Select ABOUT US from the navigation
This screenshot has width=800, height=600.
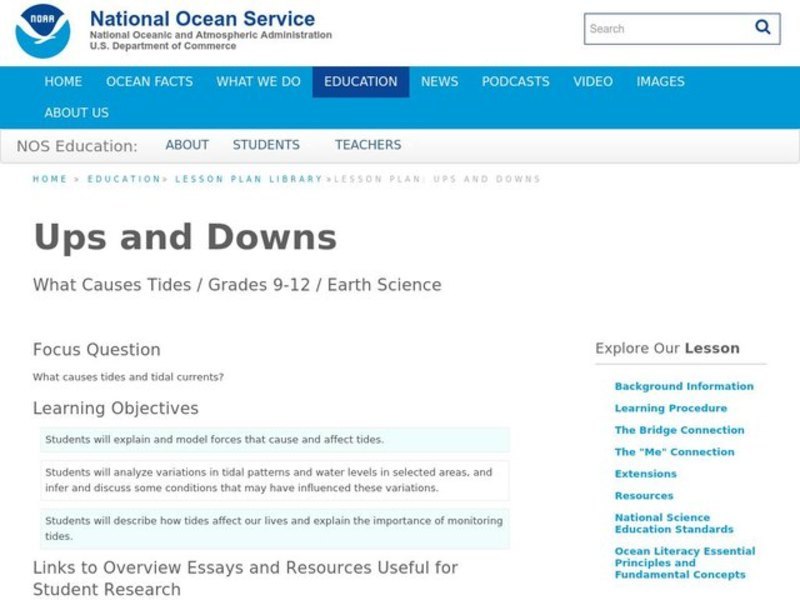coord(77,113)
